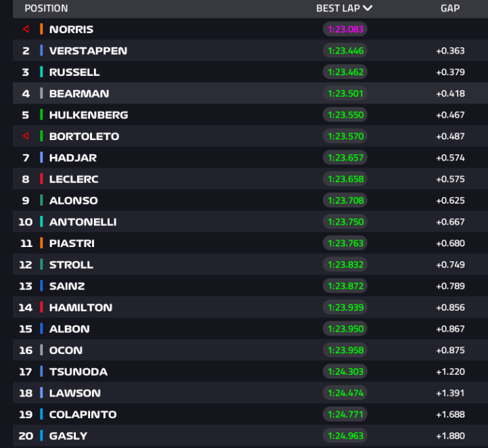Expand the Best Lap sort chevron
488x448 pixels.
(368, 8)
